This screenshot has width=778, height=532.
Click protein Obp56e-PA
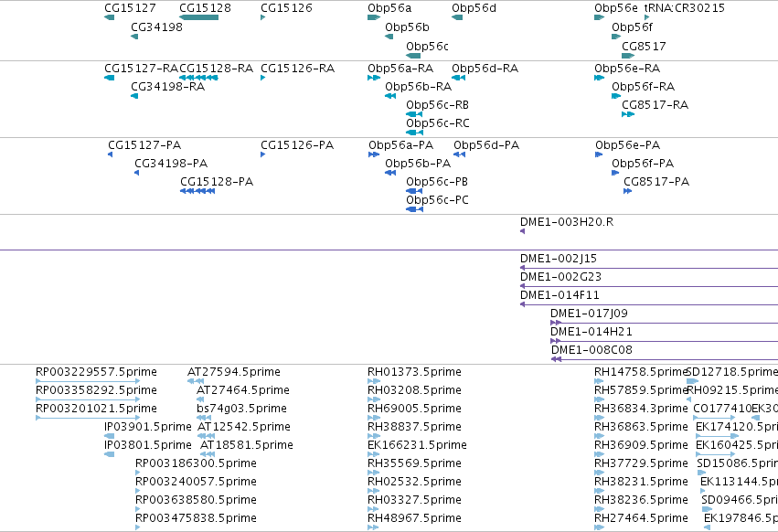[x=628, y=145]
